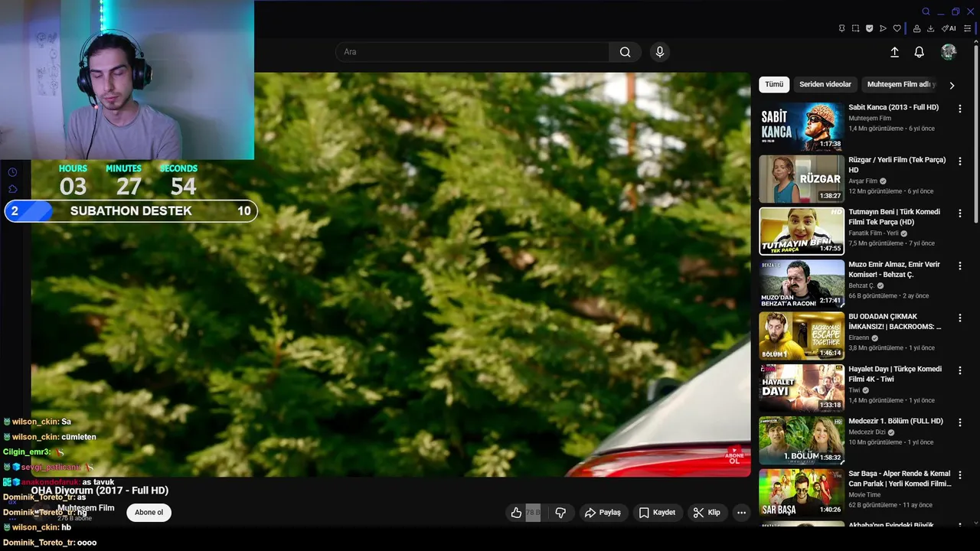
Task: Click the browser pin icon in toolbar
Action: [x=841, y=28]
